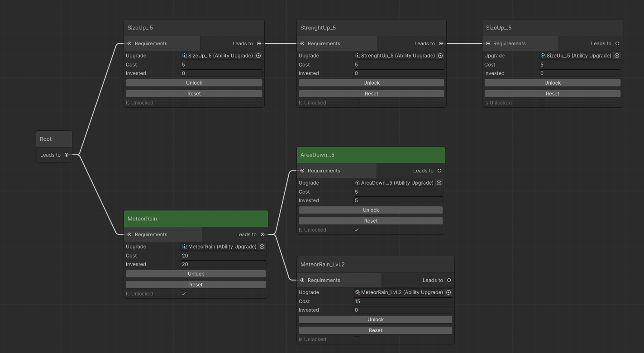Click Reset on SizeUp_.5 node after StrenghtUp_5
The height and width of the screenshot is (353, 644).
click(x=553, y=94)
